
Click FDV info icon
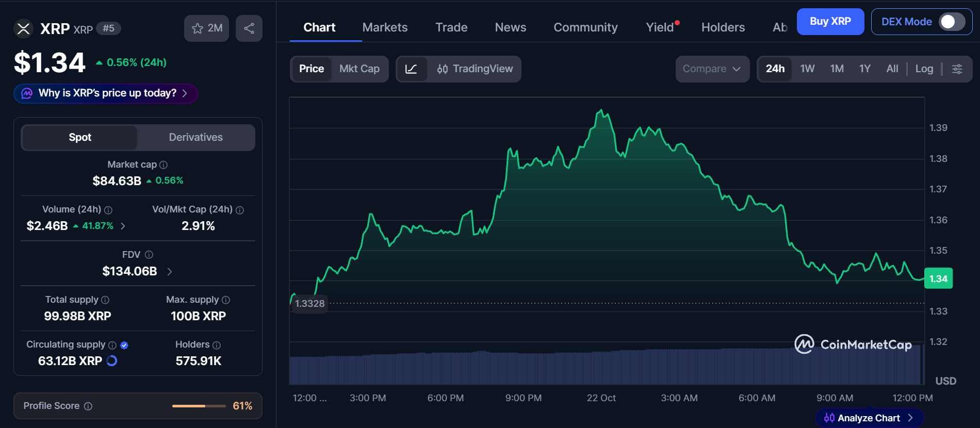149,255
